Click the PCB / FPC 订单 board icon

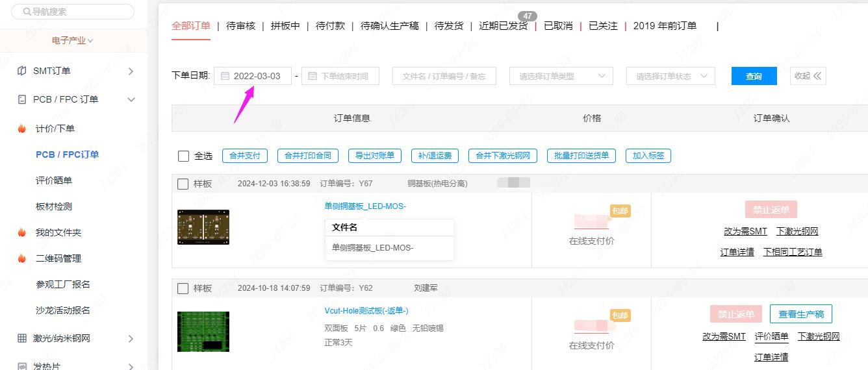(22, 99)
